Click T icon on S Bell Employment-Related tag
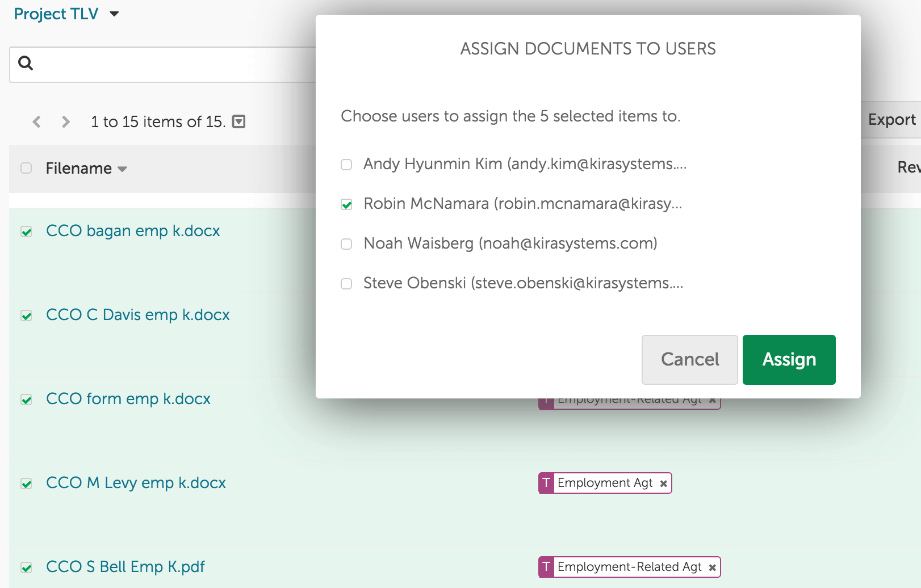The image size is (921, 588). (546, 567)
